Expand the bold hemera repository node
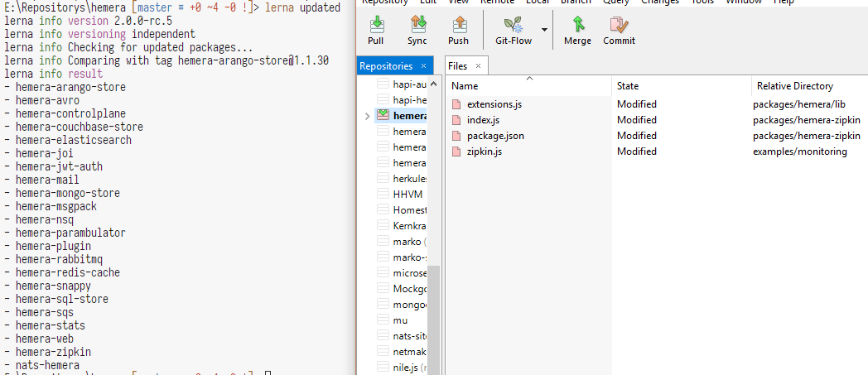This screenshot has height=375, width=868. [367, 116]
